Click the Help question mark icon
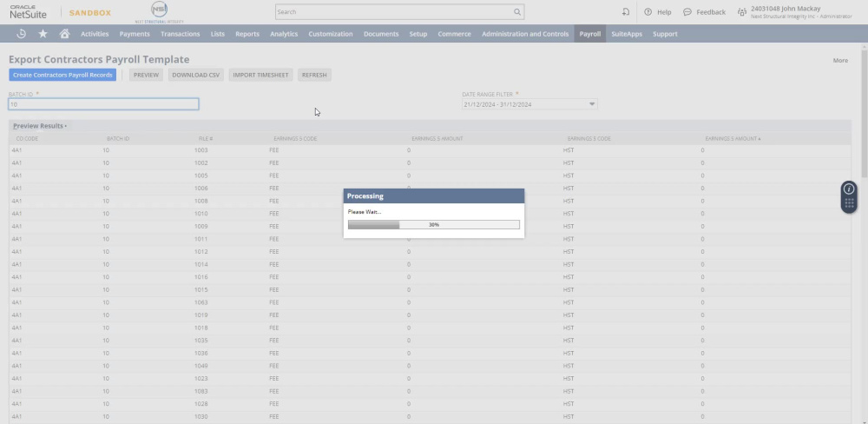The image size is (868, 424). [x=648, y=11]
